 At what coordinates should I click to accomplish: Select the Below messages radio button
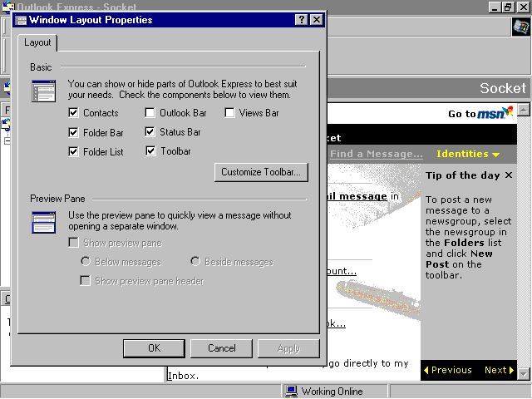point(86,262)
